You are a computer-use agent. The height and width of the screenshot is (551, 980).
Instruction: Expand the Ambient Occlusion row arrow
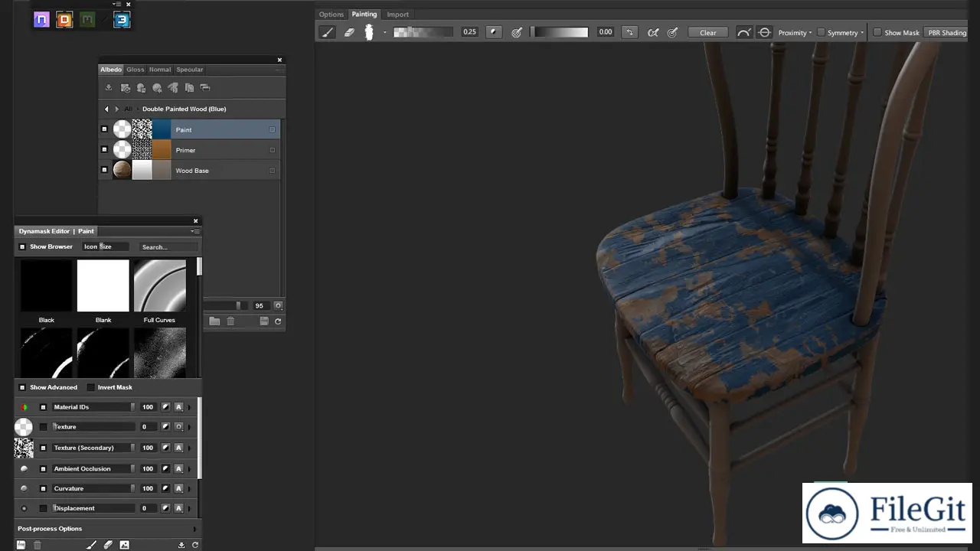(x=190, y=468)
